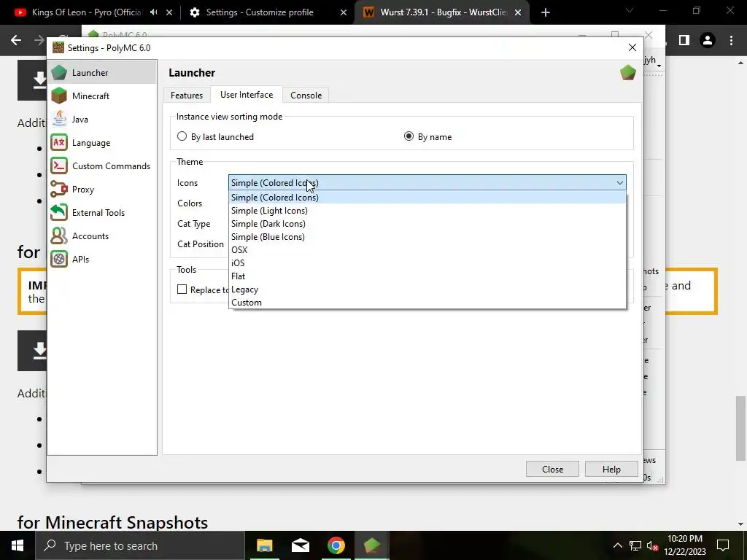747x560 pixels.
Task: Switch to the User Interface tab
Action: 247,94
